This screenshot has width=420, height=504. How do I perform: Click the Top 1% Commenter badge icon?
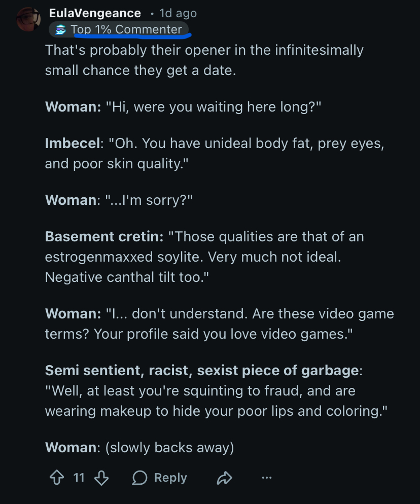61,30
